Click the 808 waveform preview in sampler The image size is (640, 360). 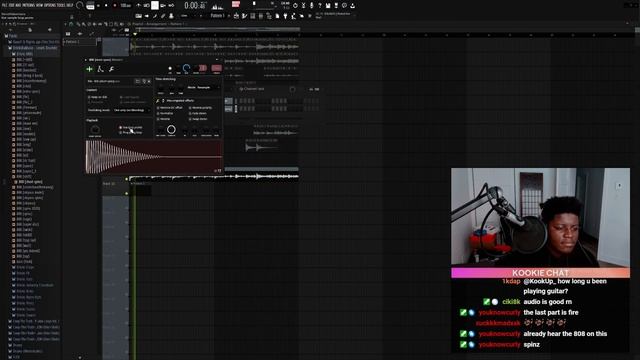pos(154,157)
